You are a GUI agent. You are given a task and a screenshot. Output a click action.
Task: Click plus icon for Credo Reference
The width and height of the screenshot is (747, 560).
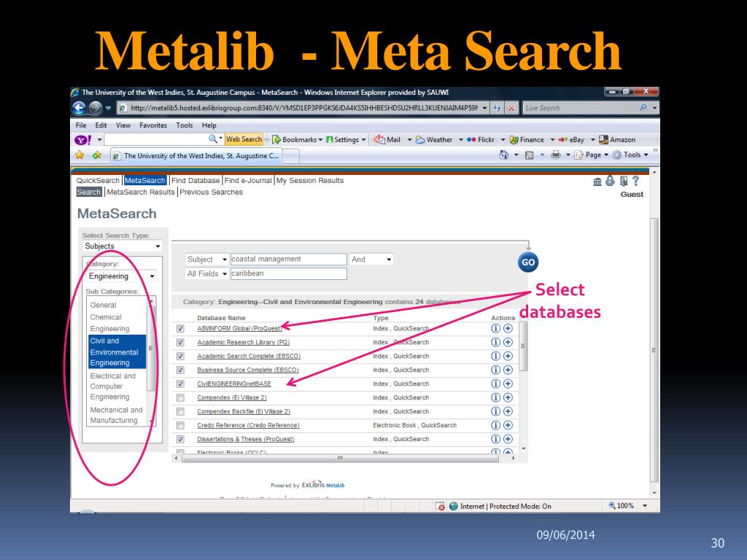tap(508, 425)
